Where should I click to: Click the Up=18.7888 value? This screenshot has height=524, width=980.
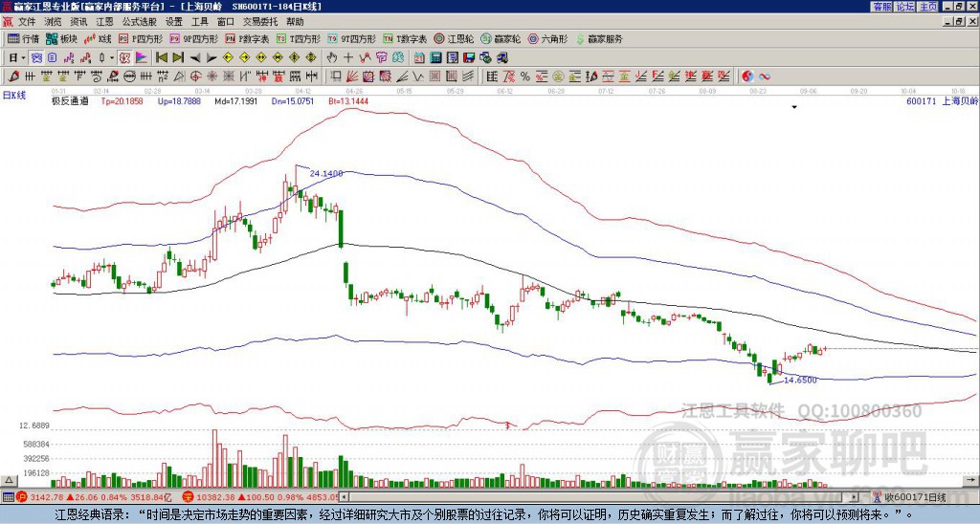tap(179, 100)
